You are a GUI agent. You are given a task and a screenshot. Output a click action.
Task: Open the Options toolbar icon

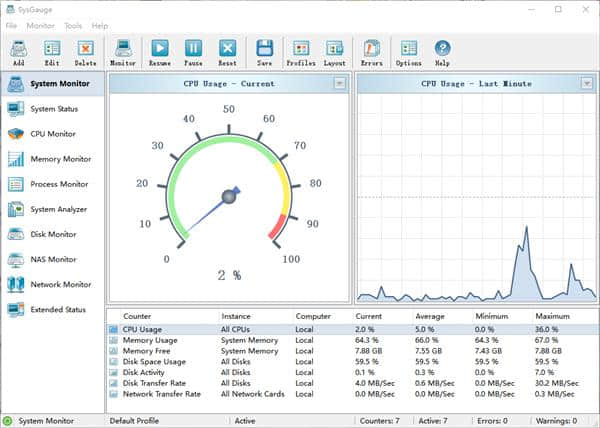pyautogui.click(x=408, y=50)
